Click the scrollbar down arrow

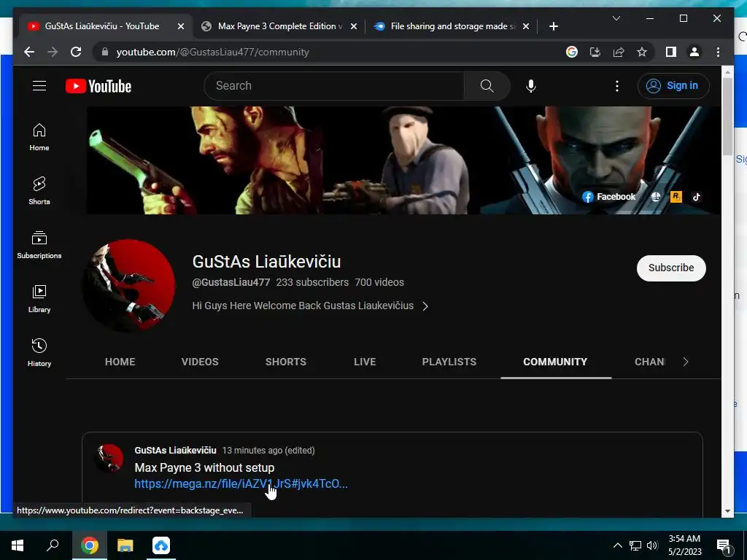tap(727, 511)
